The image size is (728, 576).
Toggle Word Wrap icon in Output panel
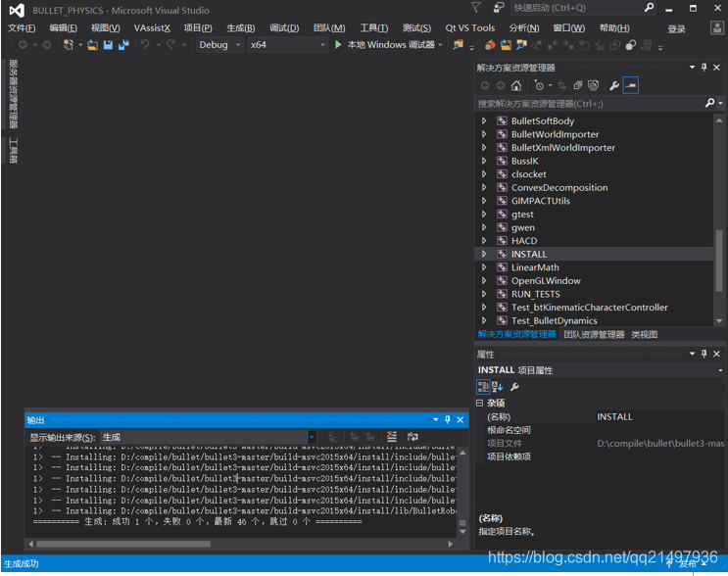click(x=413, y=437)
